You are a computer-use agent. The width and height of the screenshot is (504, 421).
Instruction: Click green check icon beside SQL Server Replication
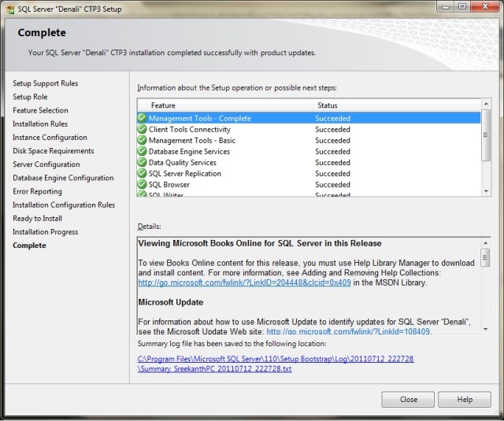[142, 173]
